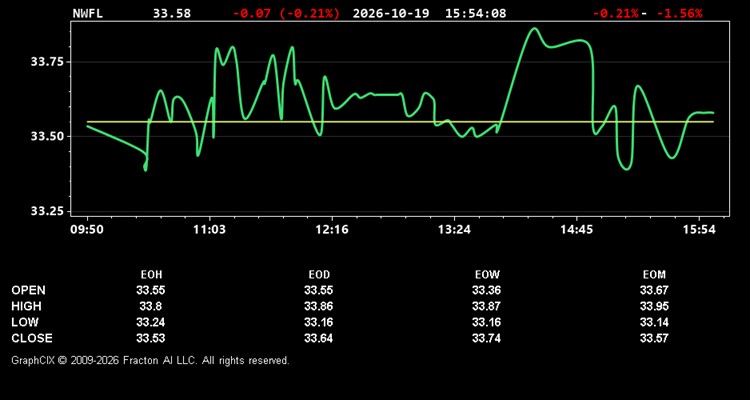Select the EOW open value 33.36

coord(486,290)
